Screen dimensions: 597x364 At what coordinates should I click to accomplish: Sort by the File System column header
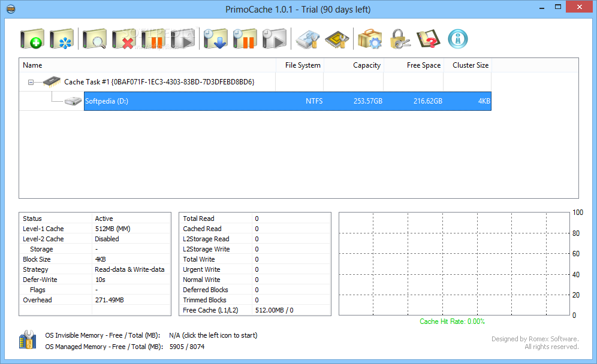coord(299,65)
